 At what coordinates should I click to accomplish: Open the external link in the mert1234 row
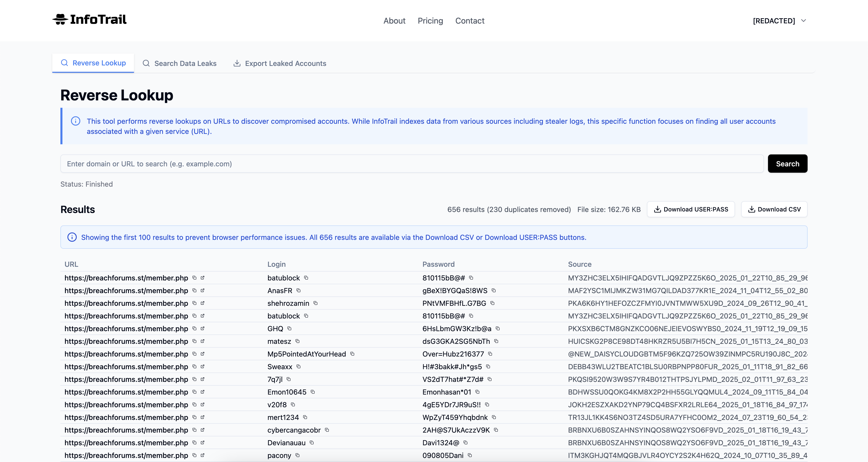tap(203, 417)
